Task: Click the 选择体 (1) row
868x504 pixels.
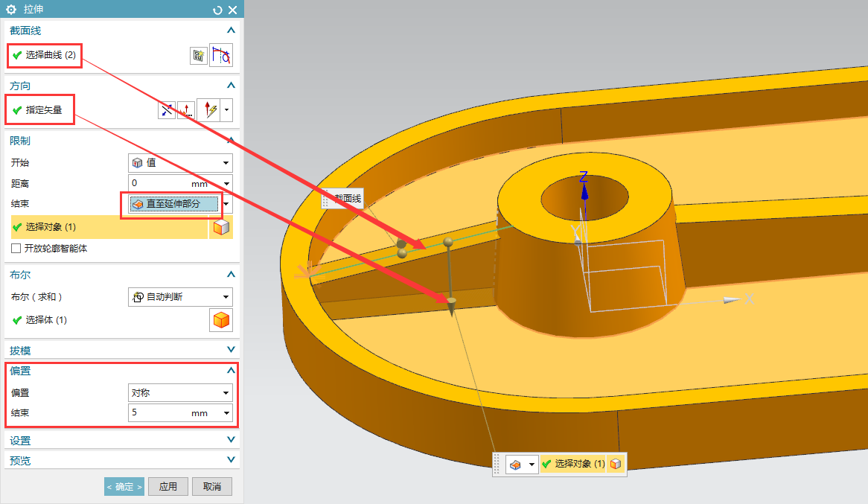Action: point(109,320)
